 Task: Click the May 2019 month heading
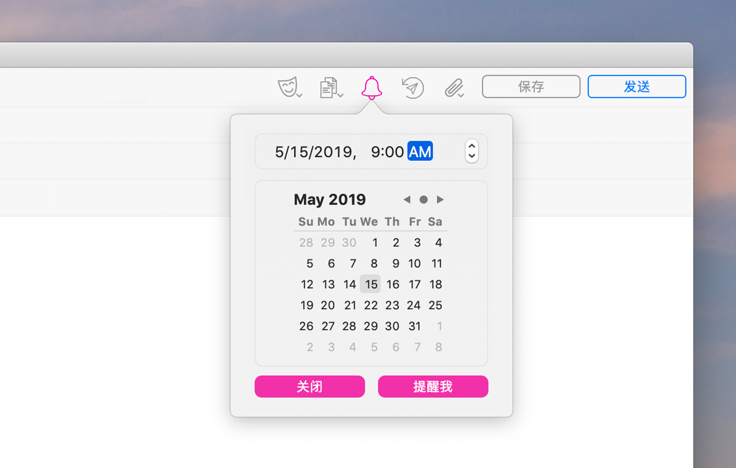[330, 199]
